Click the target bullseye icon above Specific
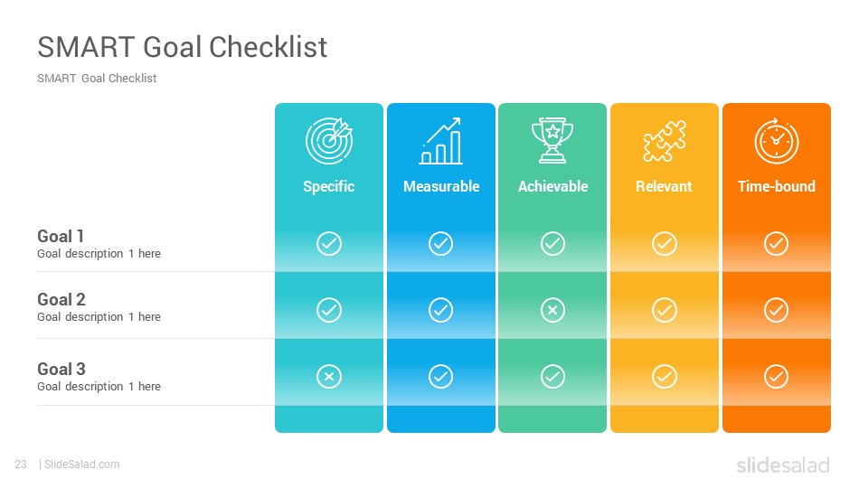 point(329,141)
